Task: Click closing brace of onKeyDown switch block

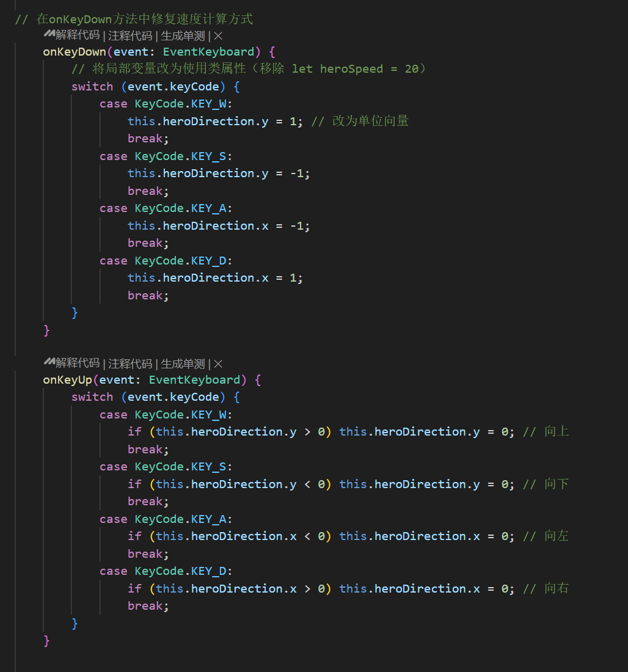Action: [x=75, y=312]
